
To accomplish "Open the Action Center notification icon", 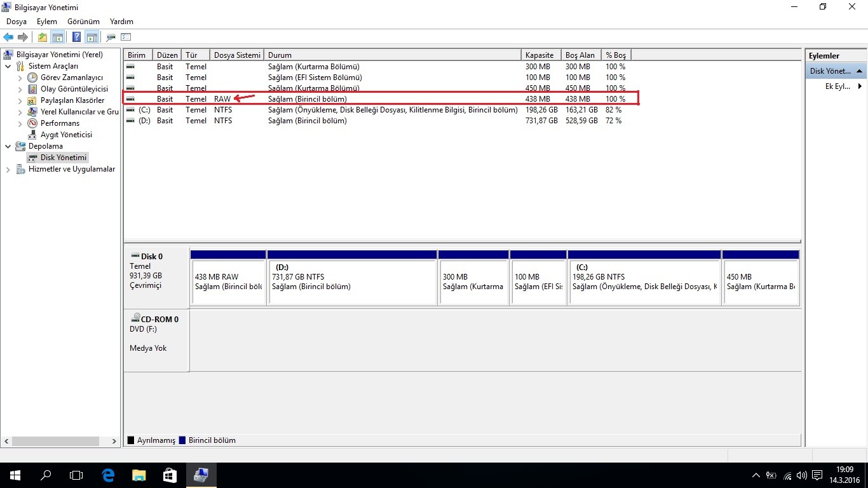I will click(818, 475).
